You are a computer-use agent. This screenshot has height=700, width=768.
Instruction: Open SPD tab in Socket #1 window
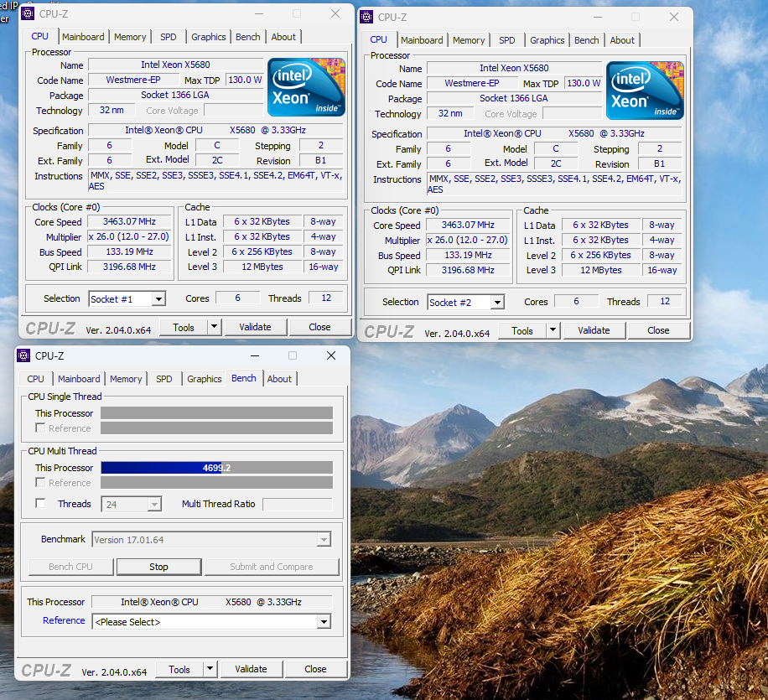168,37
